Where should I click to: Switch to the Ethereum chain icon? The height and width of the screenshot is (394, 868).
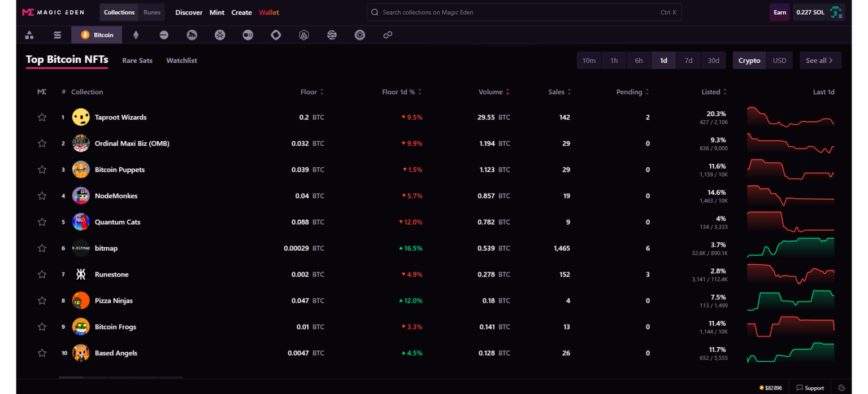(x=136, y=35)
